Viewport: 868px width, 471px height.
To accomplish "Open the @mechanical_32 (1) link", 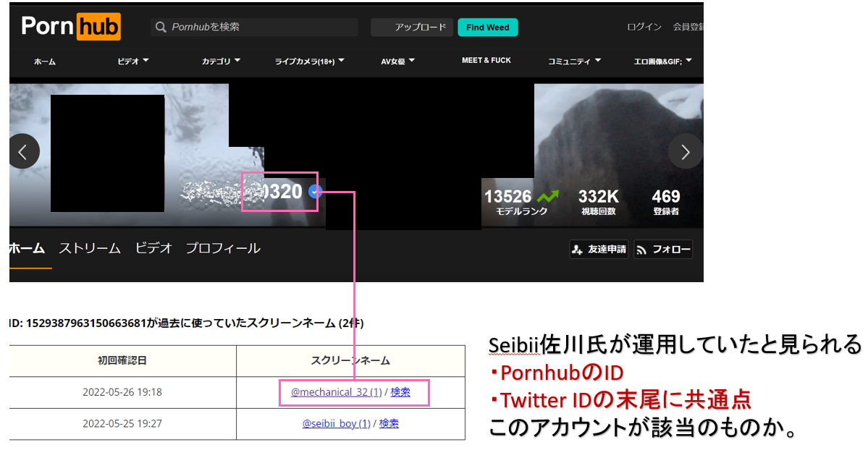I will (336, 392).
